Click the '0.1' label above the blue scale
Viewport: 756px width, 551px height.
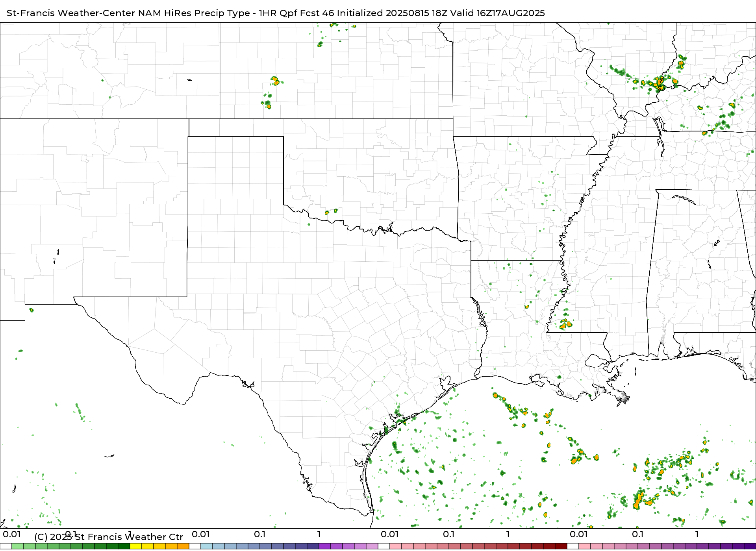(260, 534)
